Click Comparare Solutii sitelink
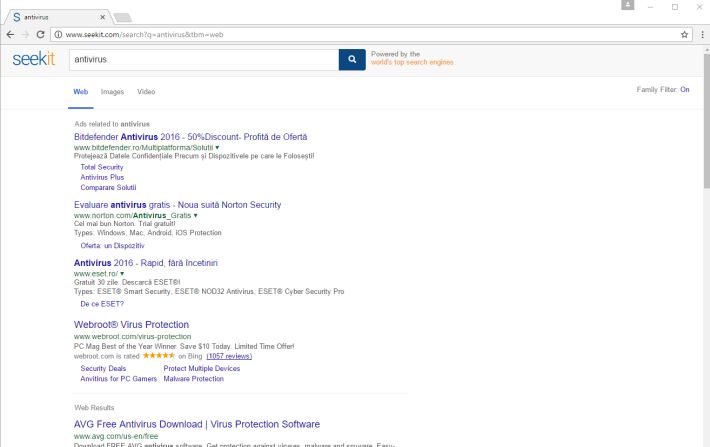This screenshot has width=710, height=447. (x=108, y=187)
